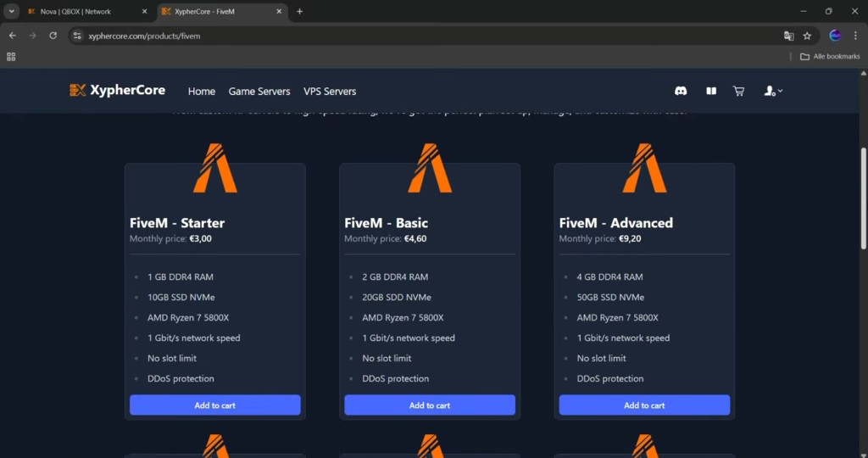Bookmark this page with star icon
This screenshot has width=868, height=458.
[807, 36]
